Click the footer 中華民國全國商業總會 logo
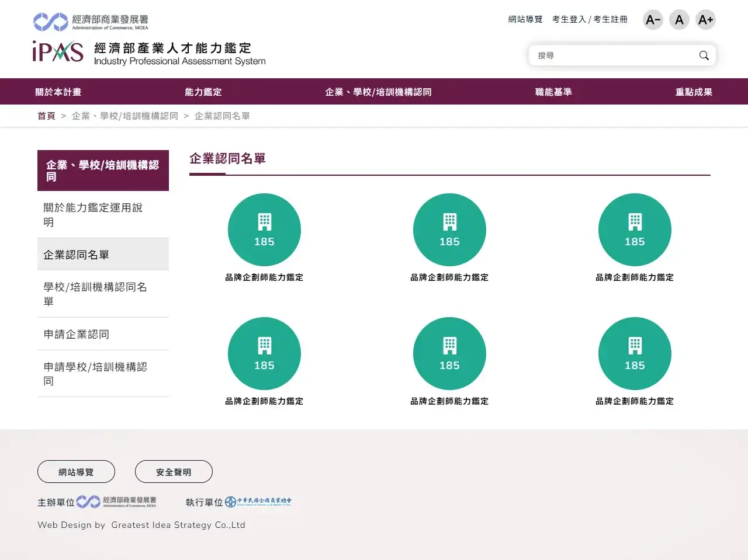 [x=258, y=502]
